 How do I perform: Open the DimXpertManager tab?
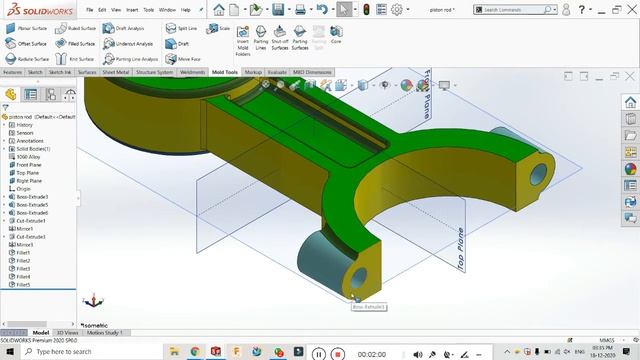pos(70,94)
